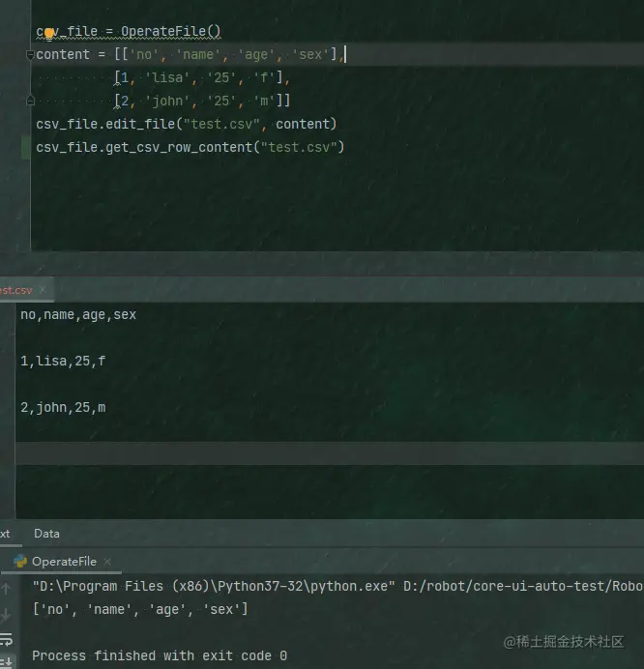Close the test.csv editor tab
This screenshot has width=644, height=669.
tap(43, 290)
